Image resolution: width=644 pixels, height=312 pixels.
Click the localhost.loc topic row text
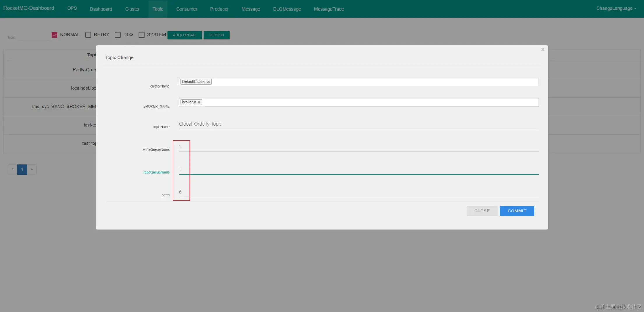pos(83,88)
